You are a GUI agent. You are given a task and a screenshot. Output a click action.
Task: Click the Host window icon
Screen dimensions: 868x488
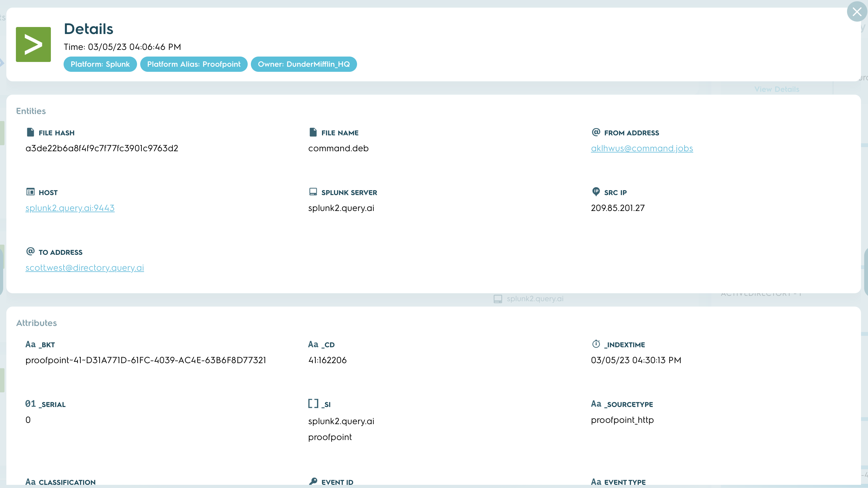pos(30,192)
